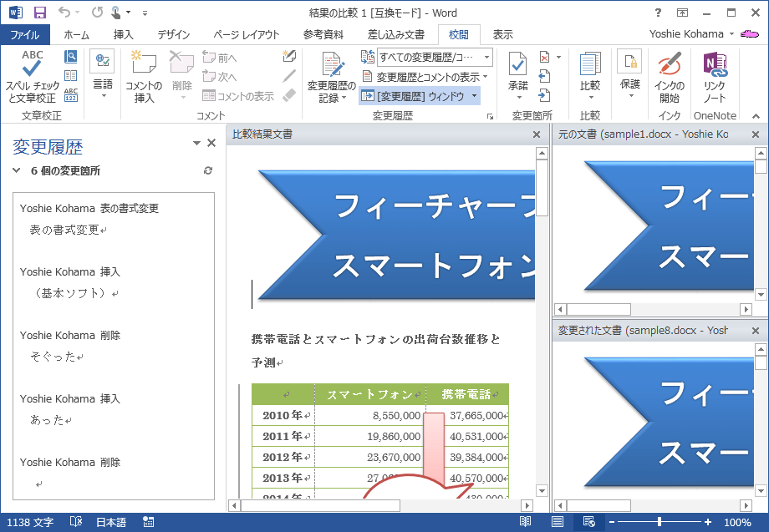Close the 比較結果文書 pane

click(x=537, y=134)
